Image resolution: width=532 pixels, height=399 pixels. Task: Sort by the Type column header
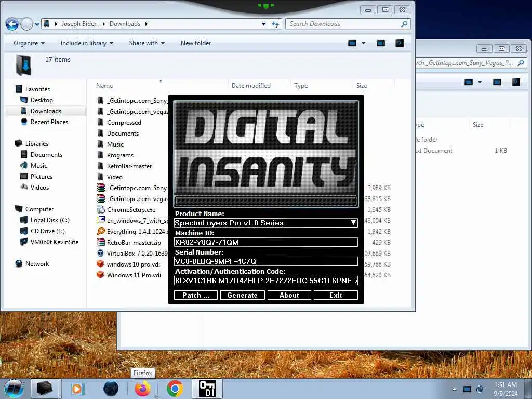pos(301,86)
